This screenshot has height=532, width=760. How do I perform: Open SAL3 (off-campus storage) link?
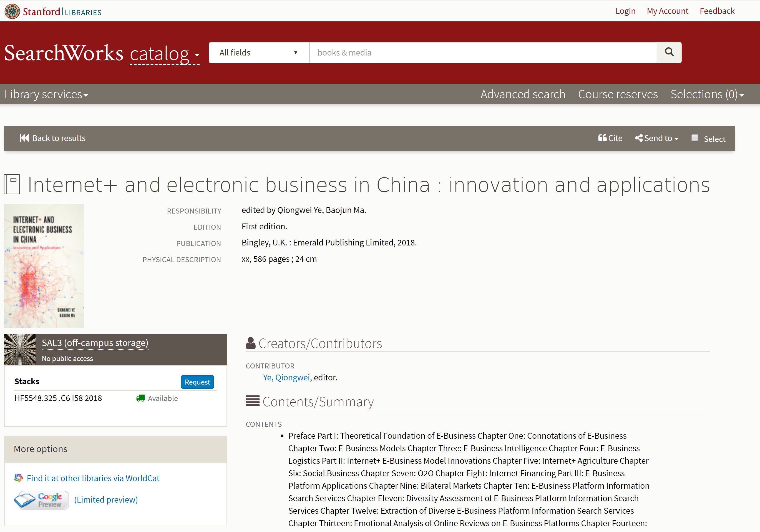[x=95, y=343]
